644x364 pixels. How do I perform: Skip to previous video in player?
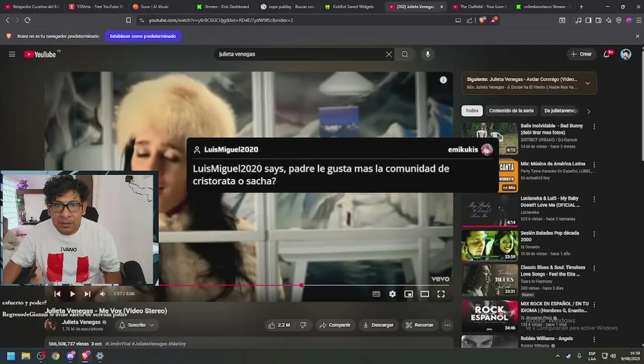[57, 294]
